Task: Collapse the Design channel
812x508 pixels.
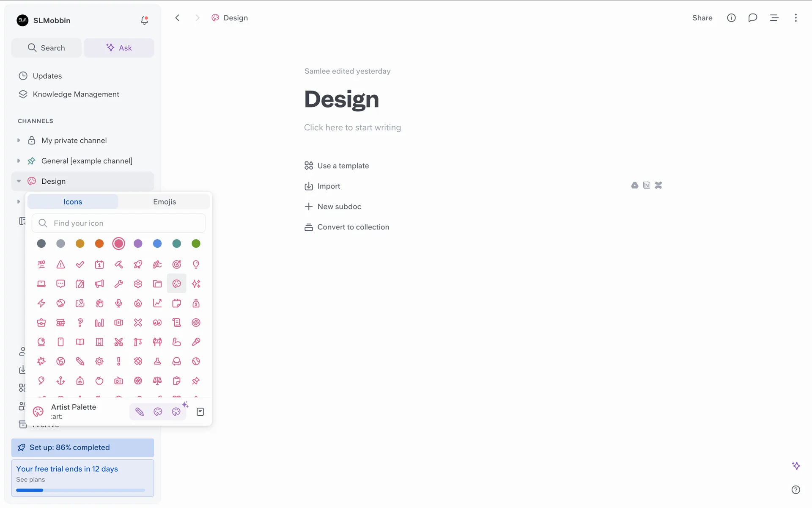Action: click(x=19, y=181)
